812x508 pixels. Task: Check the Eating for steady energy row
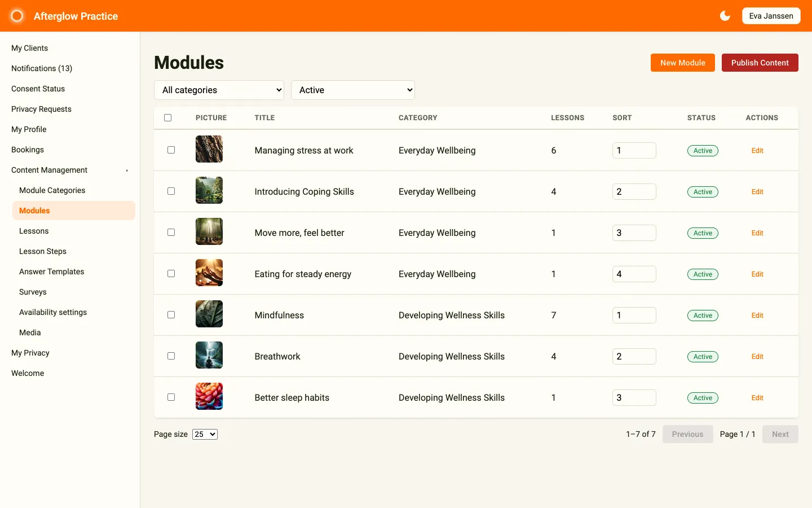point(171,274)
